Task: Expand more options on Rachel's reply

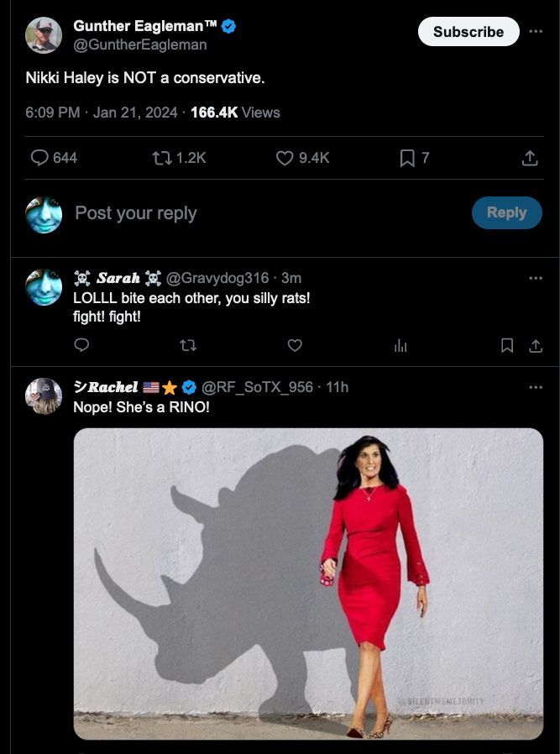Action: point(536,387)
